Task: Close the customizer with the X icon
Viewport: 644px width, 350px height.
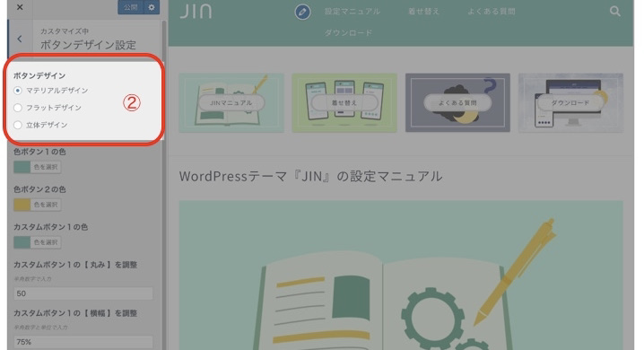Action: click(x=20, y=7)
